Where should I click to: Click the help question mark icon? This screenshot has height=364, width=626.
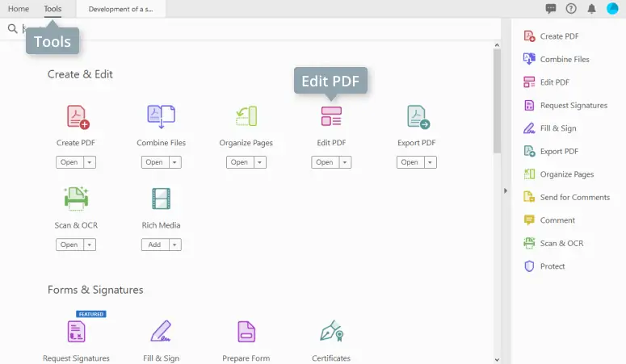tap(571, 9)
